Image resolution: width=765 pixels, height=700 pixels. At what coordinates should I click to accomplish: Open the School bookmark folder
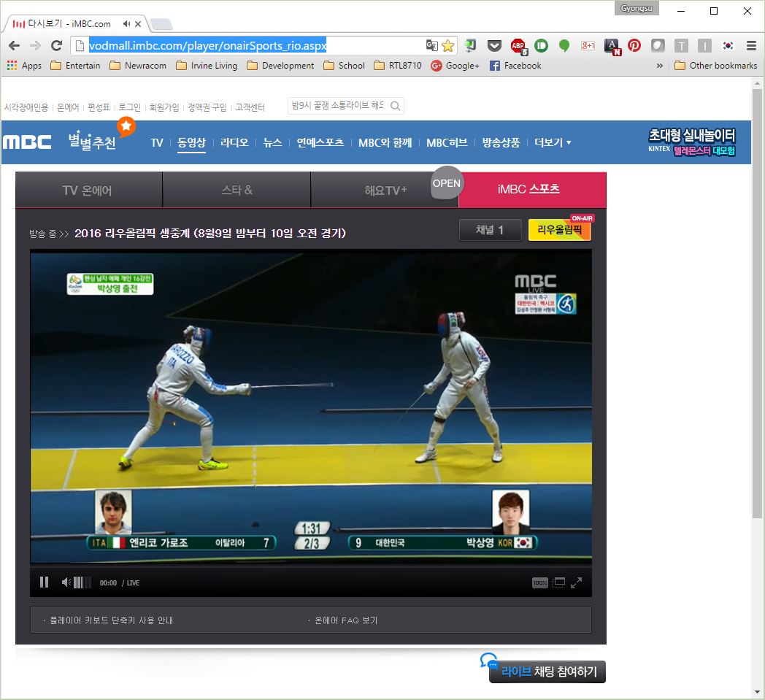click(x=344, y=66)
